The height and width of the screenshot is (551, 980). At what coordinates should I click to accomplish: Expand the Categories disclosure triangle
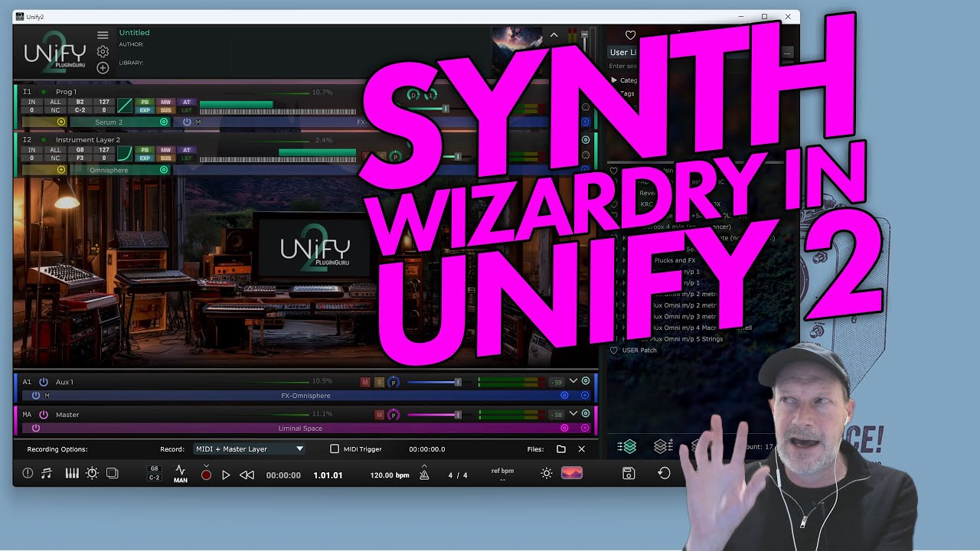coord(614,80)
